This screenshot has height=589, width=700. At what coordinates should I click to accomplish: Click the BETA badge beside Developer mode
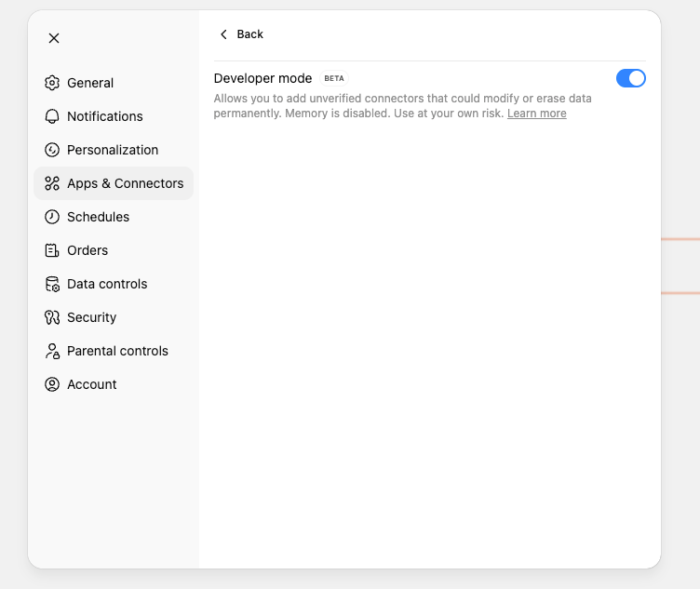(x=333, y=78)
